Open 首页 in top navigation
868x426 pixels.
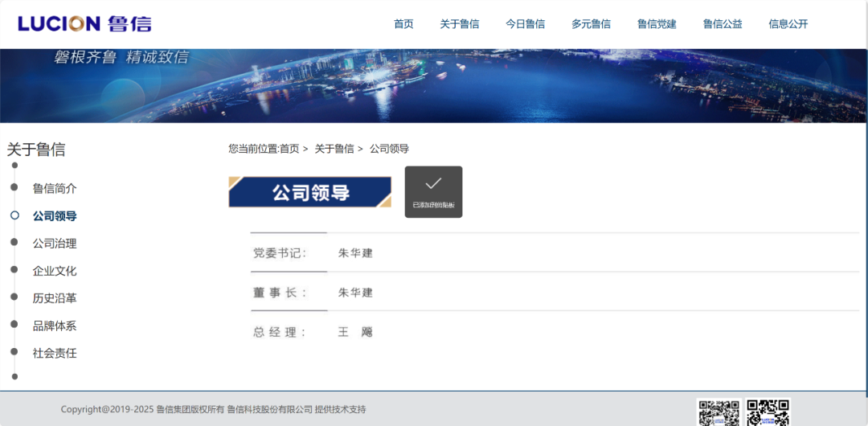(x=403, y=24)
